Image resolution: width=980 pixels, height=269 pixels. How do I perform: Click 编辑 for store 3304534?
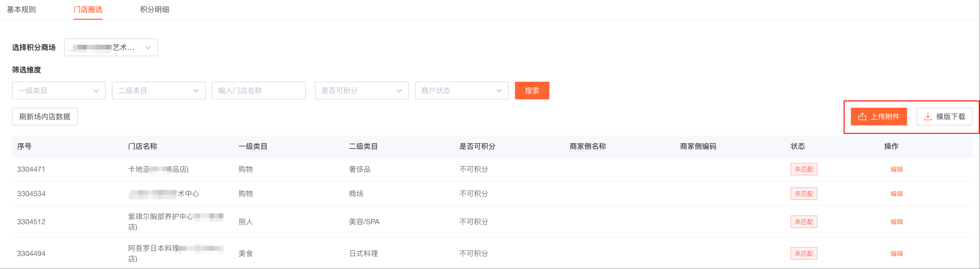(x=896, y=194)
